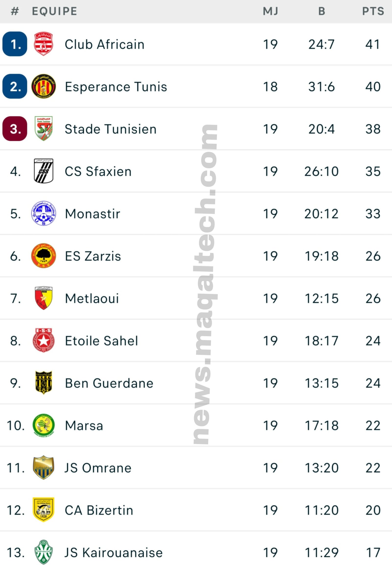The image size is (392, 565).
Task: Sort table by PTS column header
Action: pyautogui.click(x=373, y=11)
